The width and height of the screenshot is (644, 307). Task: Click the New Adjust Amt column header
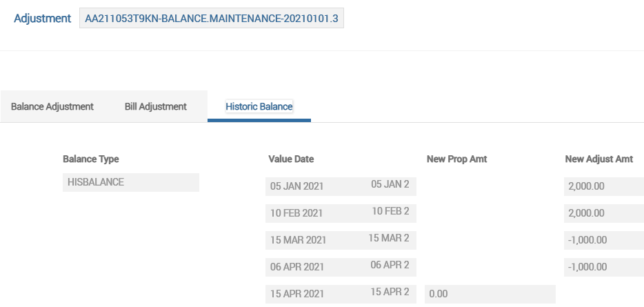click(598, 159)
